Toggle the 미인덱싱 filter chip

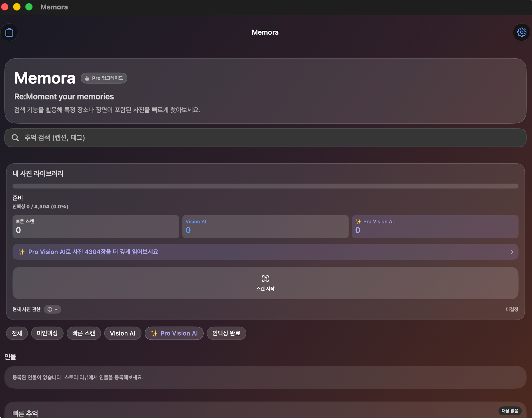(x=47, y=333)
